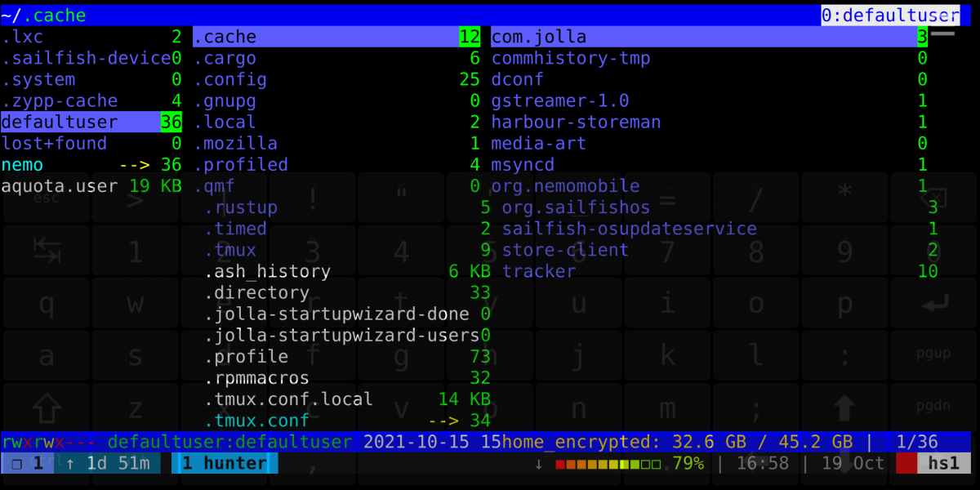Click the uptime indicator showing 1d 51m
This screenshot has height=490, width=980.
tap(108, 464)
